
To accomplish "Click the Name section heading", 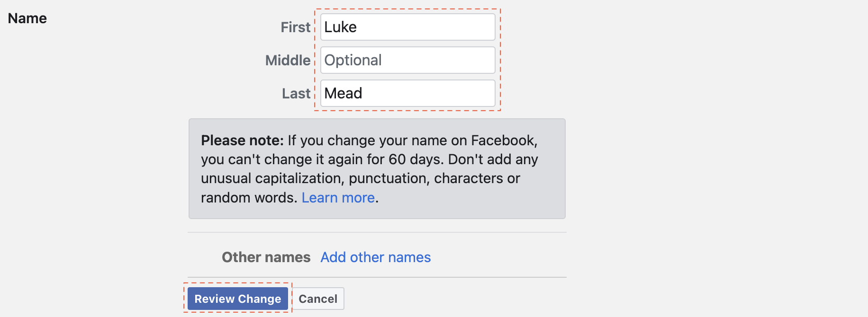I will (x=27, y=18).
